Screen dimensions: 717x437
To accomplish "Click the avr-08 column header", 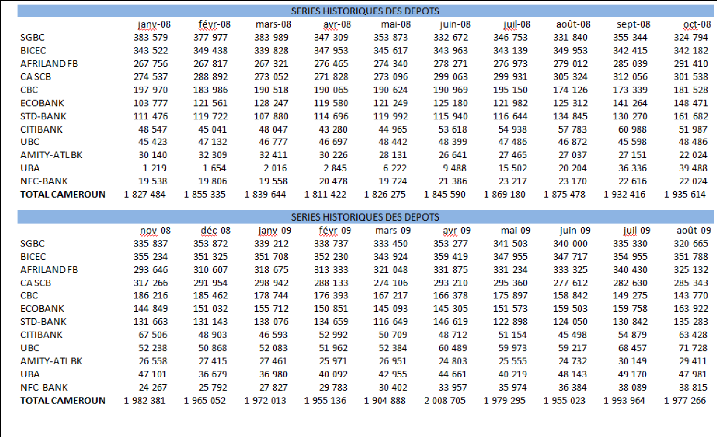I will (x=337, y=25).
